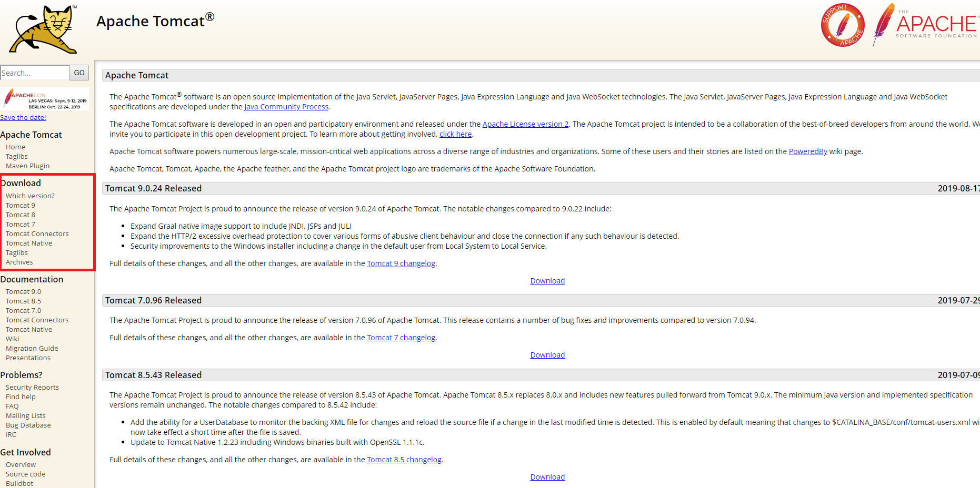Open the IRC link
The height and width of the screenshot is (488, 980).
[x=11, y=434]
